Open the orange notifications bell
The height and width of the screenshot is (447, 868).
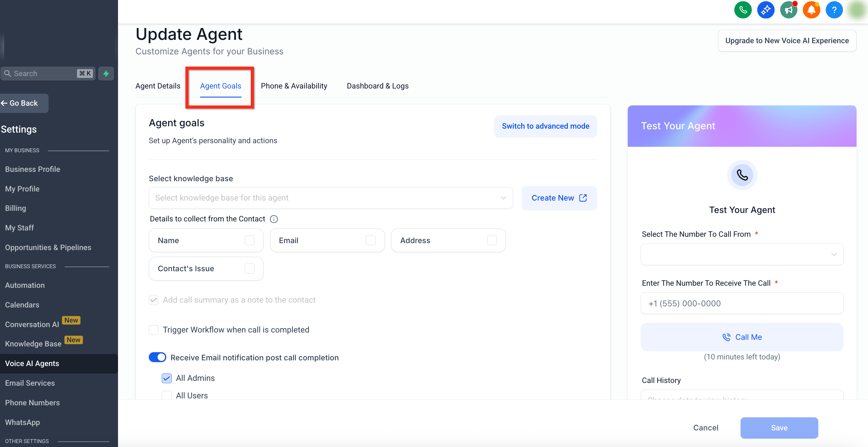tap(811, 10)
